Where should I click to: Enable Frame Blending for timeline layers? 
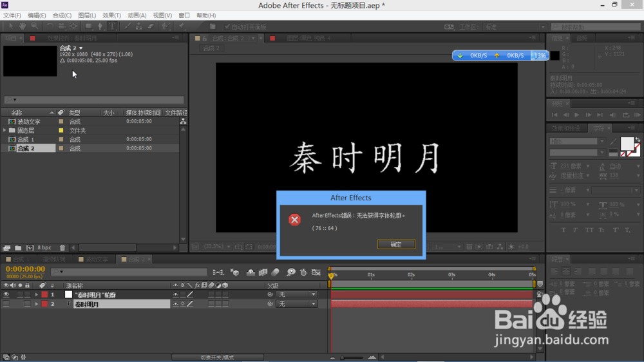[263, 272]
